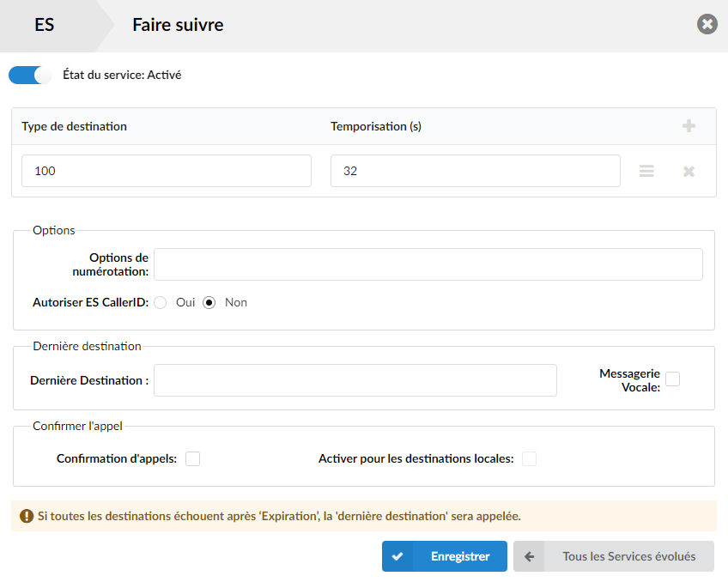
Task: Focus the Dernière Destination input field
Action: point(355,380)
